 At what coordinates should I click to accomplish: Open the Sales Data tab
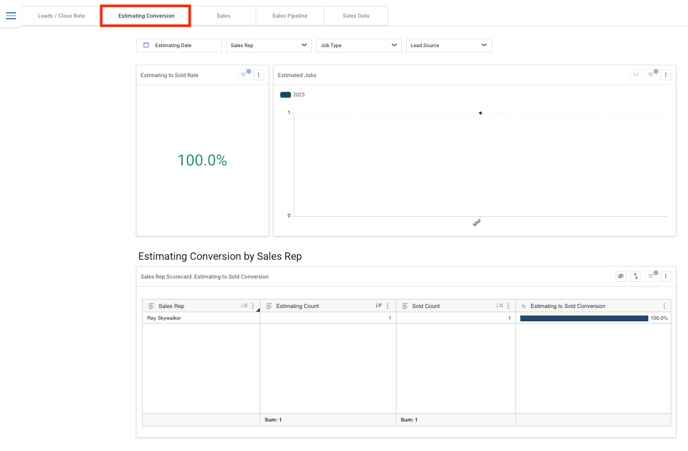click(x=356, y=16)
